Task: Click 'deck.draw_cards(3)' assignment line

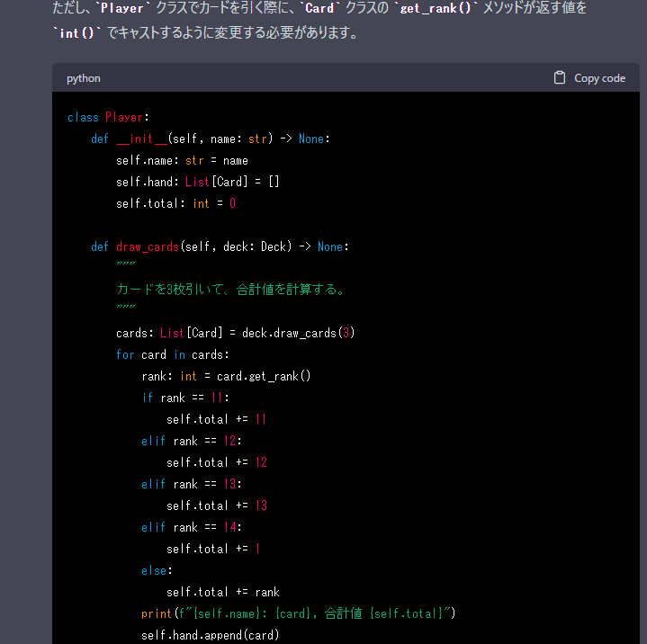Action: [x=236, y=333]
